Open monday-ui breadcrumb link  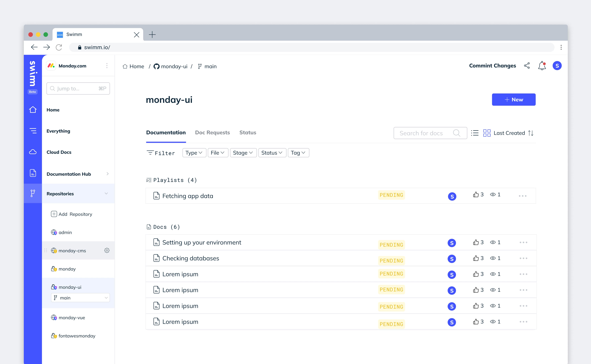click(x=170, y=66)
